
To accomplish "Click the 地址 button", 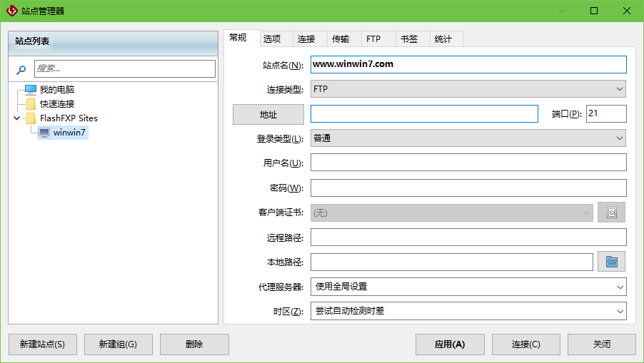I will point(268,114).
